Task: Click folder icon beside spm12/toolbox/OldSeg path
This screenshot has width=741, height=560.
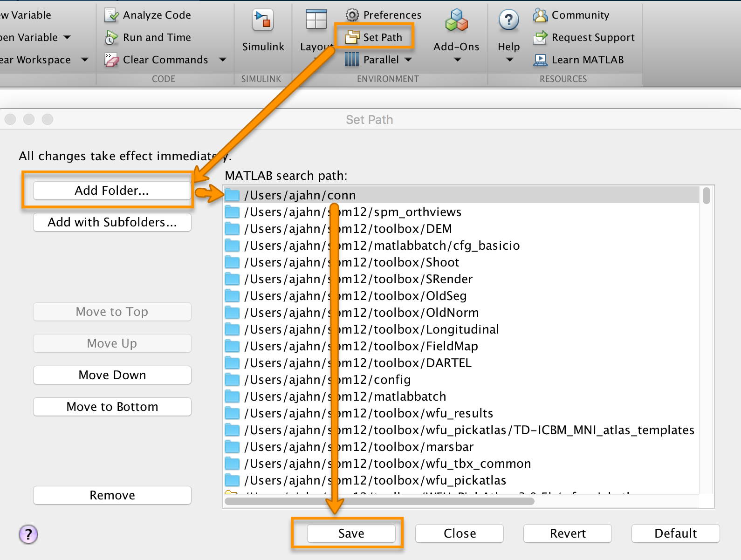Action: (232, 296)
